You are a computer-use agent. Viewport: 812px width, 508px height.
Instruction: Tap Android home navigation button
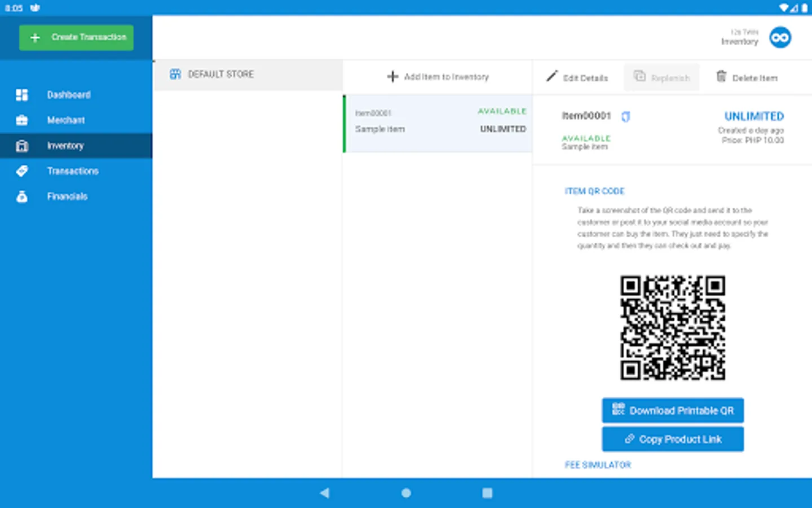(x=406, y=493)
